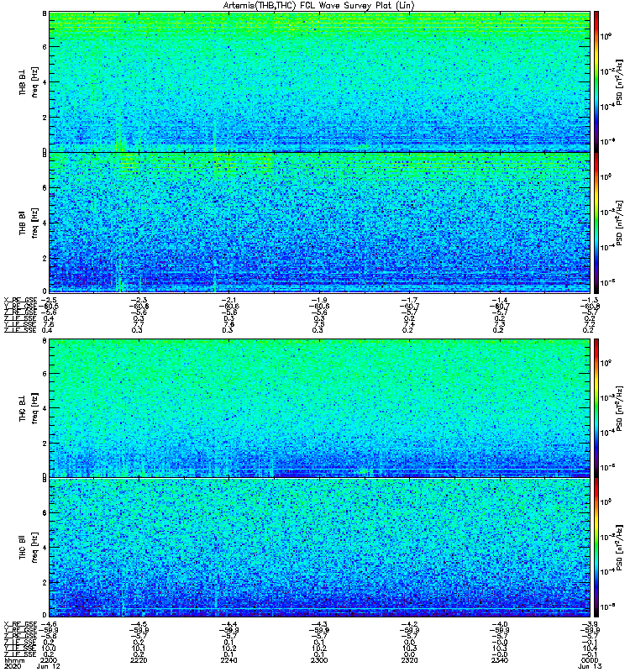Click the THC X_RE_GSE value '-3.9'
The height and width of the screenshot is (672, 630).
pyautogui.click(x=590, y=624)
